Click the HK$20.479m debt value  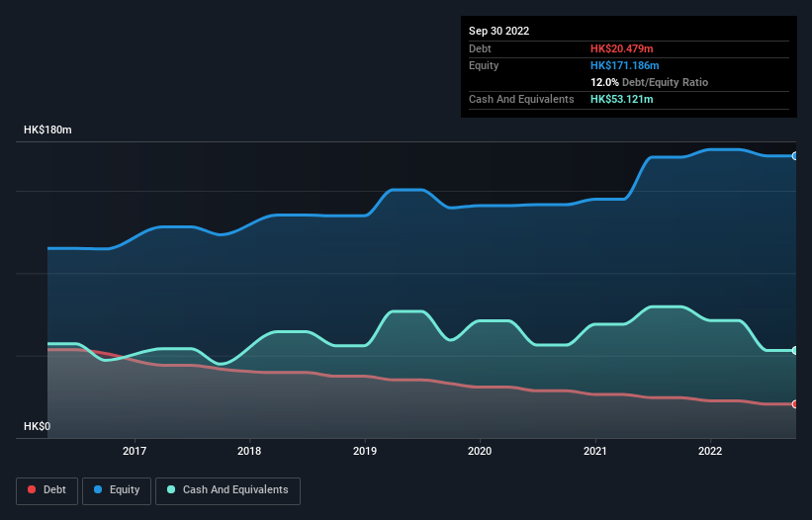pyautogui.click(x=621, y=48)
